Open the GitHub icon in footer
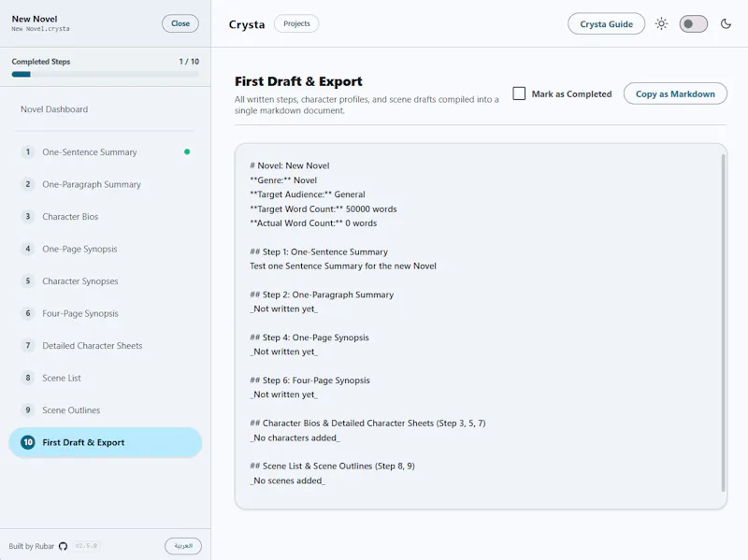This screenshot has height=560, width=748. (x=63, y=546)
